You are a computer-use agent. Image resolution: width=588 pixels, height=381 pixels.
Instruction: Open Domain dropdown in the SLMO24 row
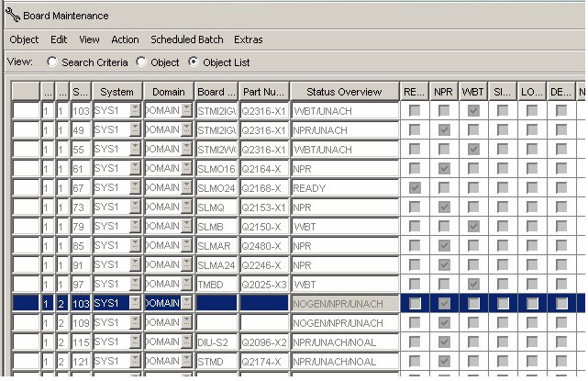(x=186, y=187)
